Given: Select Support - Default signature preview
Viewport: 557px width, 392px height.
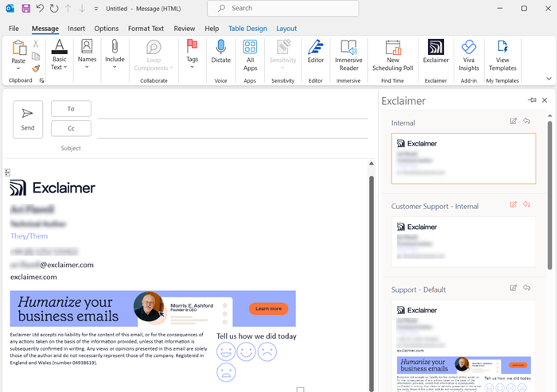Looking at the screenshot, I should coord(464,346).
